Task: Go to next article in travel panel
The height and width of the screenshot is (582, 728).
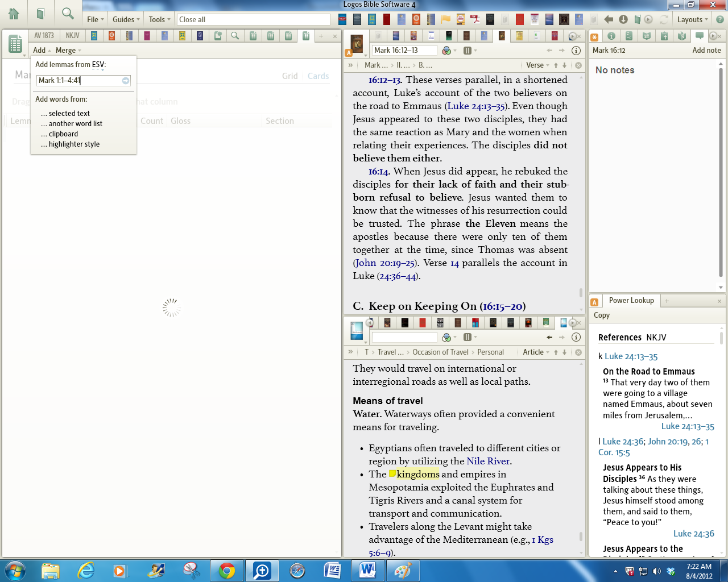Action: (565, 352)
